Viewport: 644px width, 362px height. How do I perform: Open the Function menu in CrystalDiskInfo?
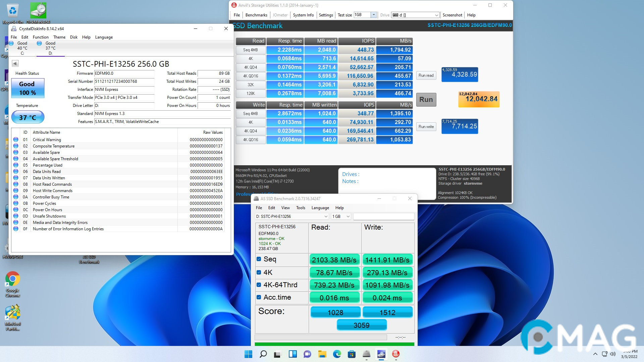point(41,37)
